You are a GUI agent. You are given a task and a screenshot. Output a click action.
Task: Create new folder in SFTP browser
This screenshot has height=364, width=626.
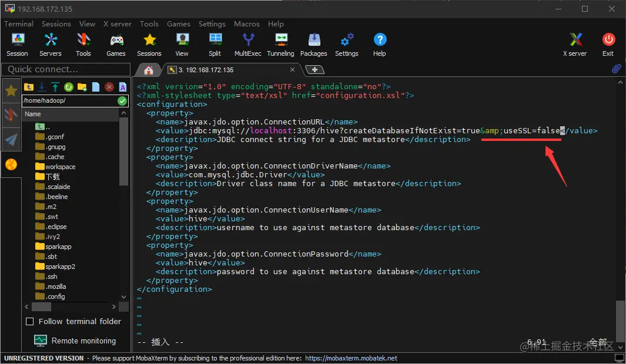tap(82, 86)
